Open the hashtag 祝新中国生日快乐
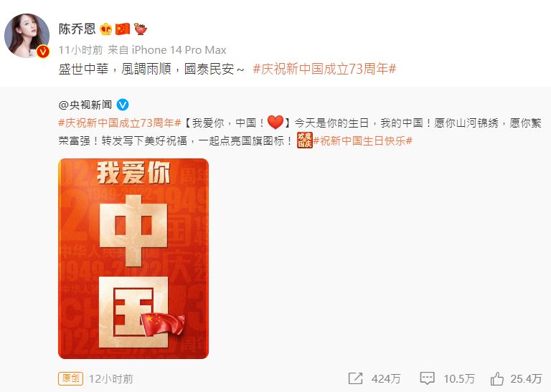The image size is (551, 392). point(362,140)
